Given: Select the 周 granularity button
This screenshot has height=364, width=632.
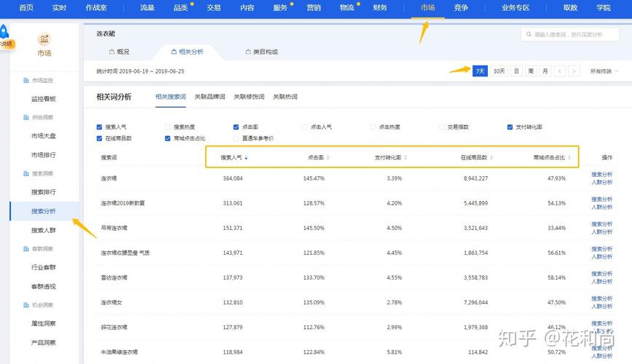Looking at the screenshot, I should pos(531,71).
